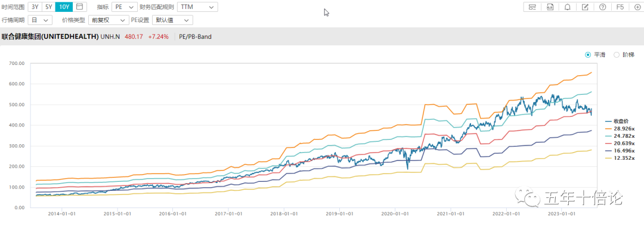Export data to XLS file
644x226 pixels.
tap(550, 7)
